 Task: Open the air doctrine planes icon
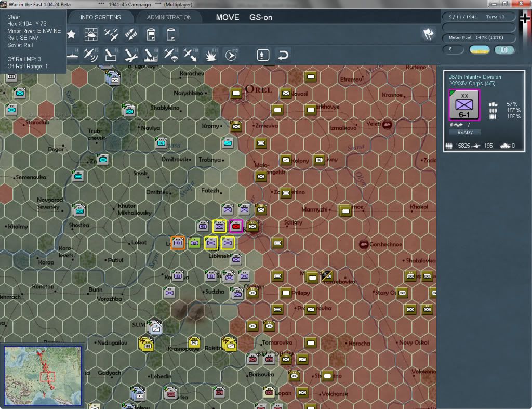point(111,34)
